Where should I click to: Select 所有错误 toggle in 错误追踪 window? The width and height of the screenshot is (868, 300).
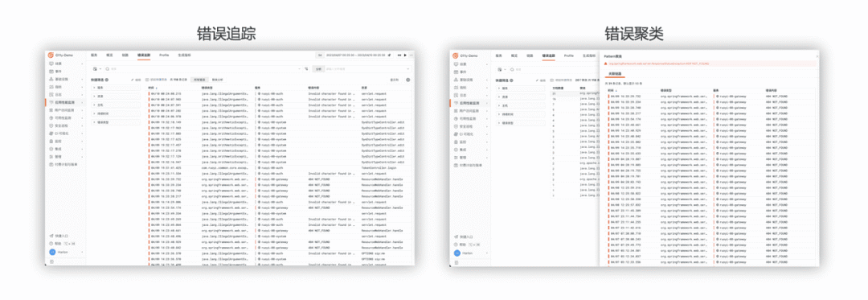199,80
